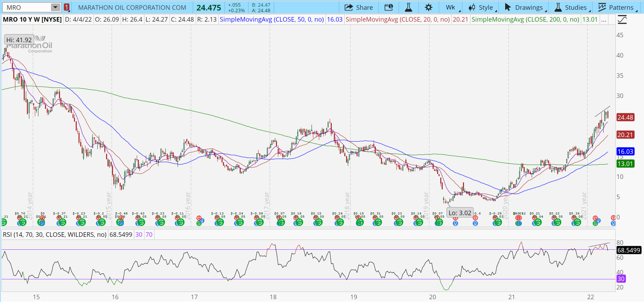Click the price scale curve icon
The height and width of the screenshot is (302, 644).
click(x=622, y=20)
